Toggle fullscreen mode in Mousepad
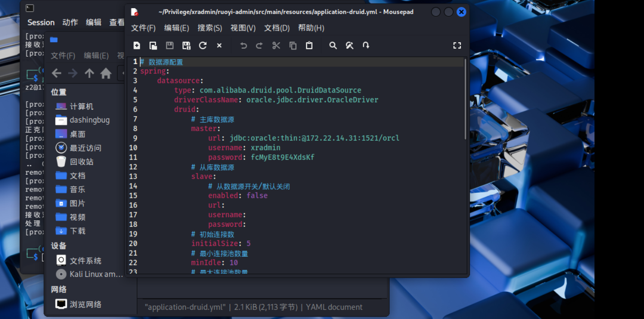The image size is (644, 319). (457, 45)
